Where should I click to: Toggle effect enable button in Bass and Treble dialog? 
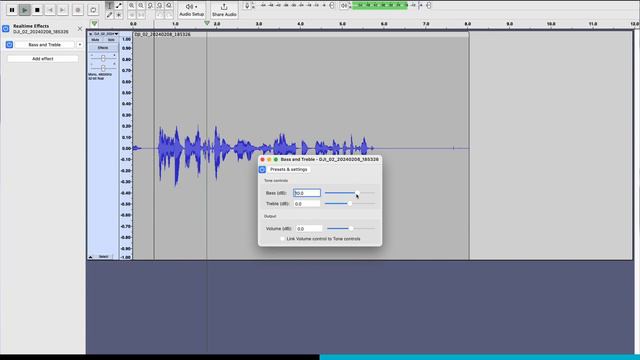[262, 169]
